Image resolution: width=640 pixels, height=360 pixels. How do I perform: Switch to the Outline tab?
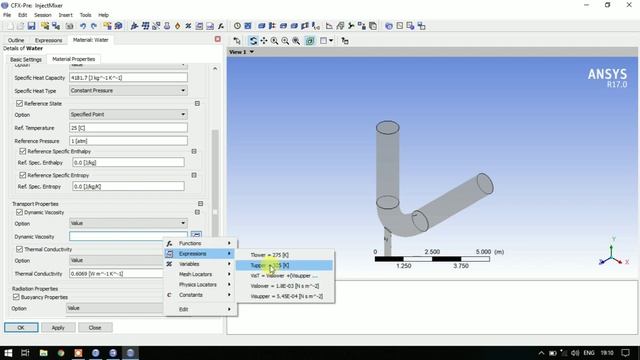[16, 40]
